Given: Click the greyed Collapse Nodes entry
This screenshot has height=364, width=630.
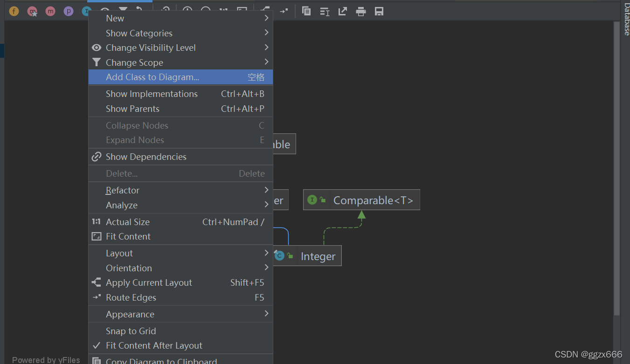Looking at the screenshot, I should [180, 125].
